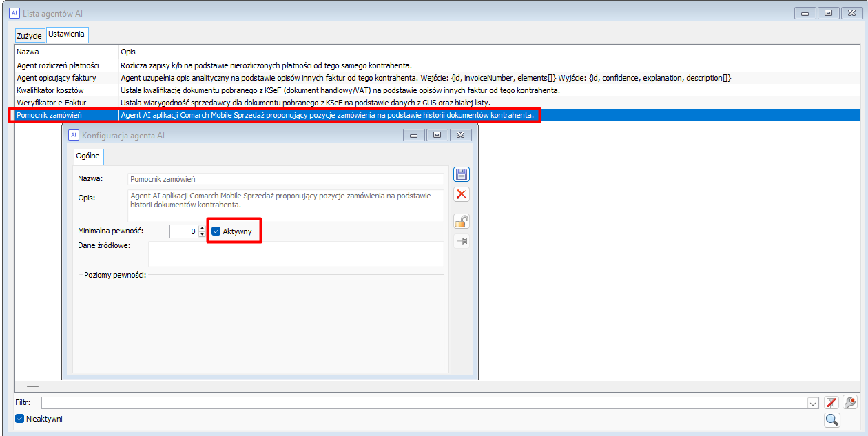Uncheck the Aktywny checkbox
Viewport: 868px width, 436px height.
point(216,231)
